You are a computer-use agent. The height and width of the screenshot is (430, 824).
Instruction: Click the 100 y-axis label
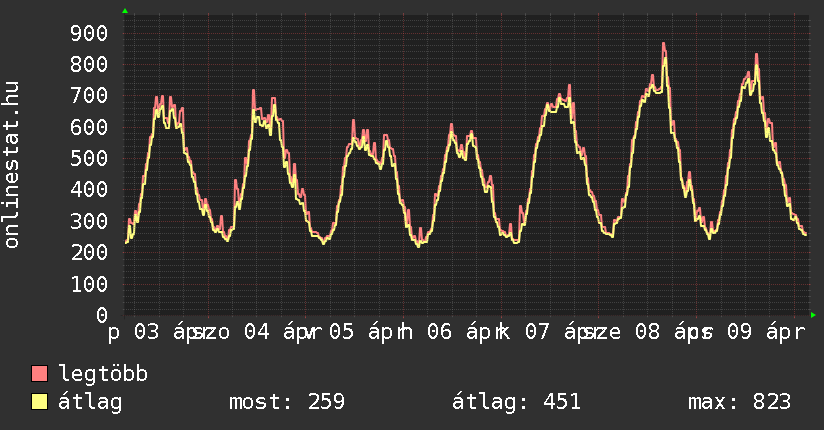pos(89,284)
